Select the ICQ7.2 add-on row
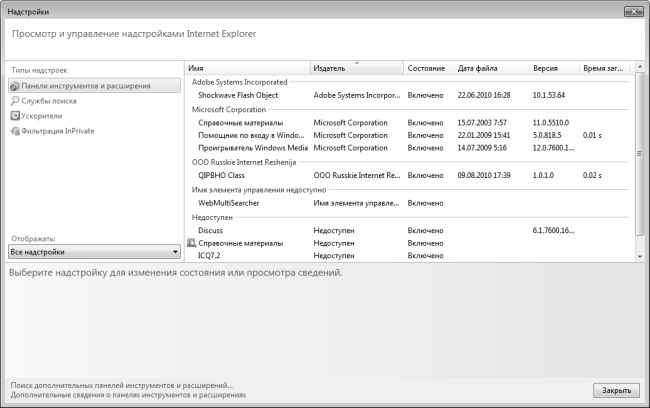This screenshot has width=650, height=408. pos(209,255)
